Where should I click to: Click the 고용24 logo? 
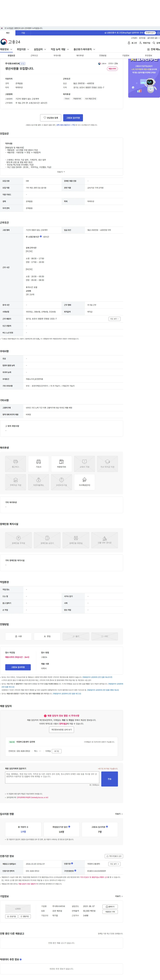point(11,42)
